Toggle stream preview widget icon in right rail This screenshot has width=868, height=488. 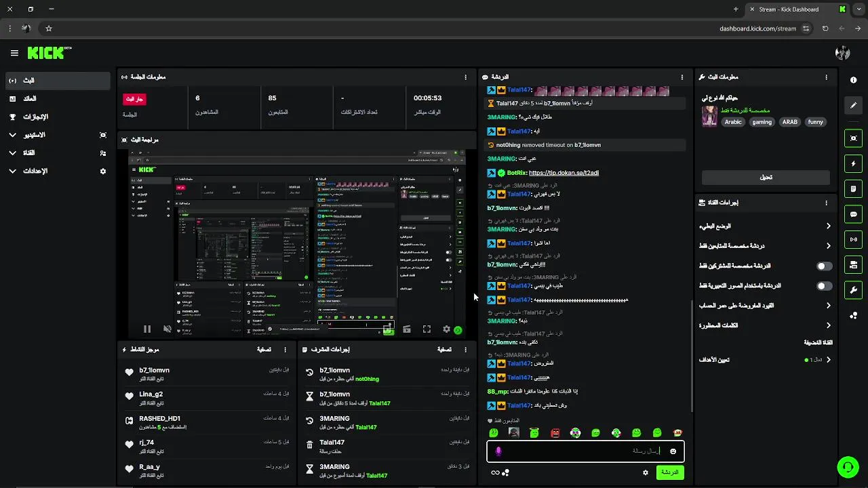[x=853, y=138]
